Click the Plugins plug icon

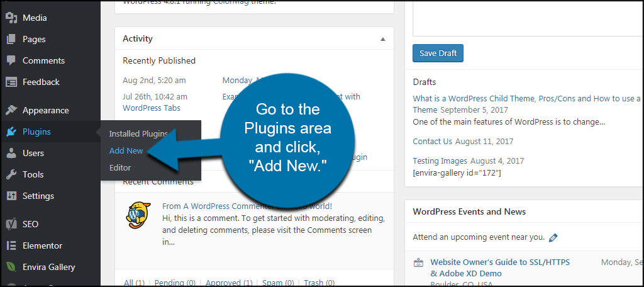coord(11,132)
